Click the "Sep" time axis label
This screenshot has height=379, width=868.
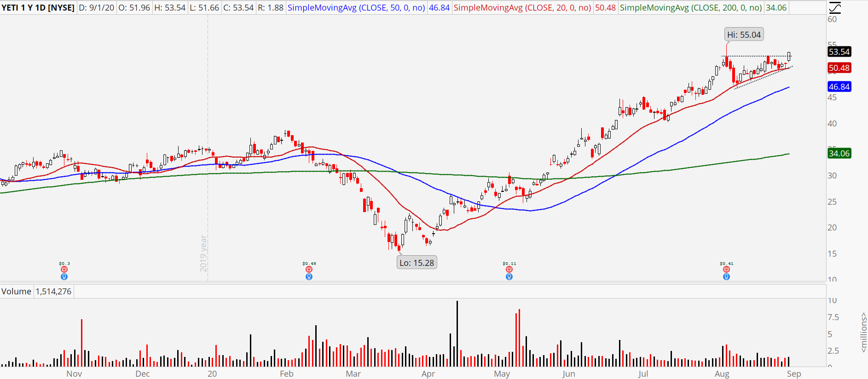794,373
